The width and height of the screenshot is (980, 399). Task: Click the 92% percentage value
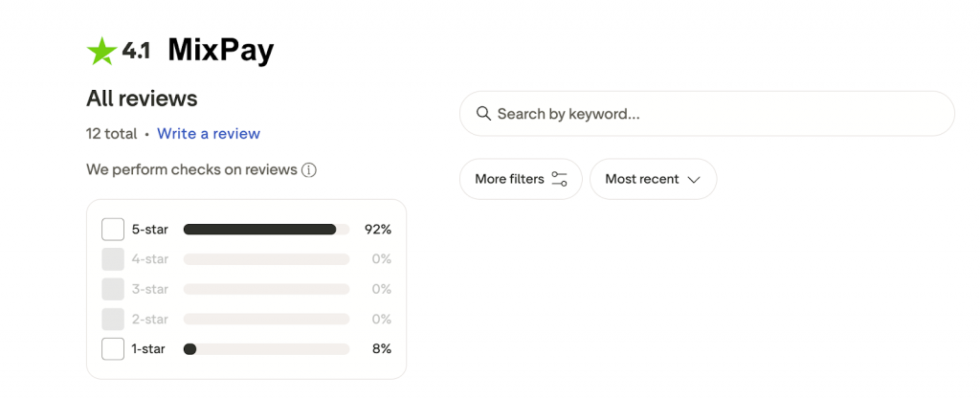(x=378, y=230)
